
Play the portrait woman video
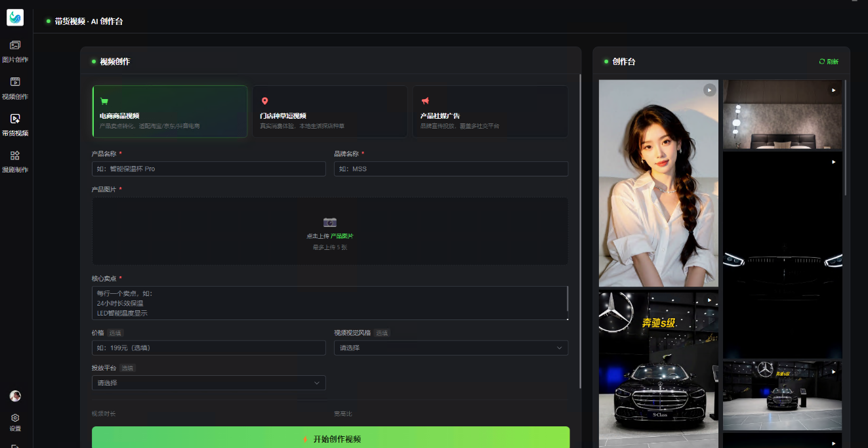(x=659, y=183)
